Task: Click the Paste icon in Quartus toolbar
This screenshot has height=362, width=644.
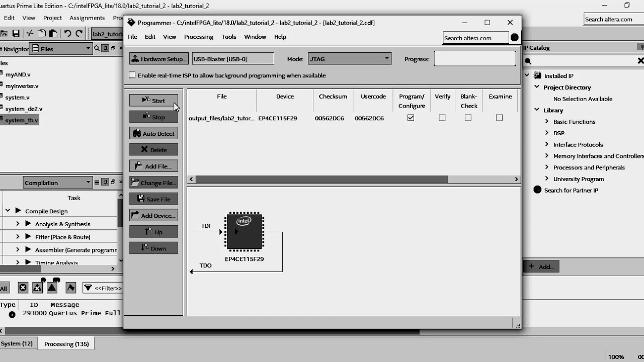Action: point(53,34)
